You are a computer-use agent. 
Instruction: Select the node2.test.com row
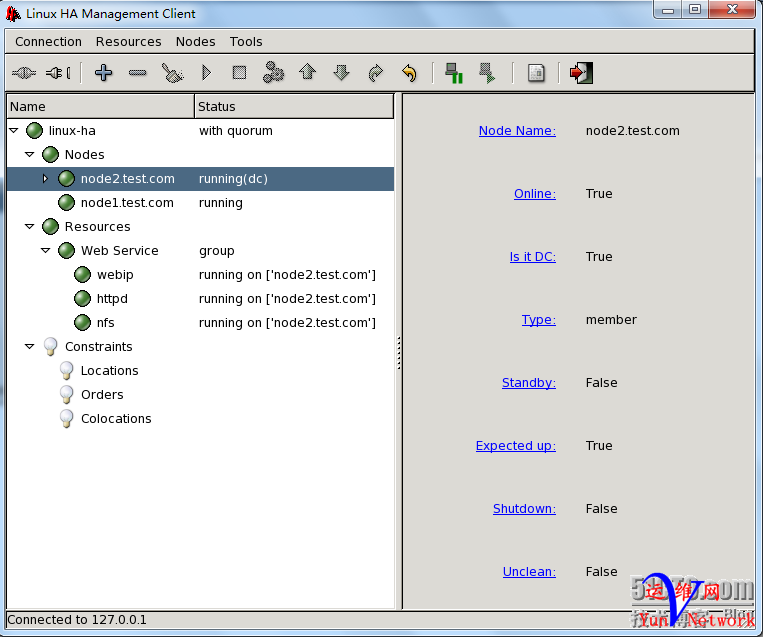(x=200, y=179)
